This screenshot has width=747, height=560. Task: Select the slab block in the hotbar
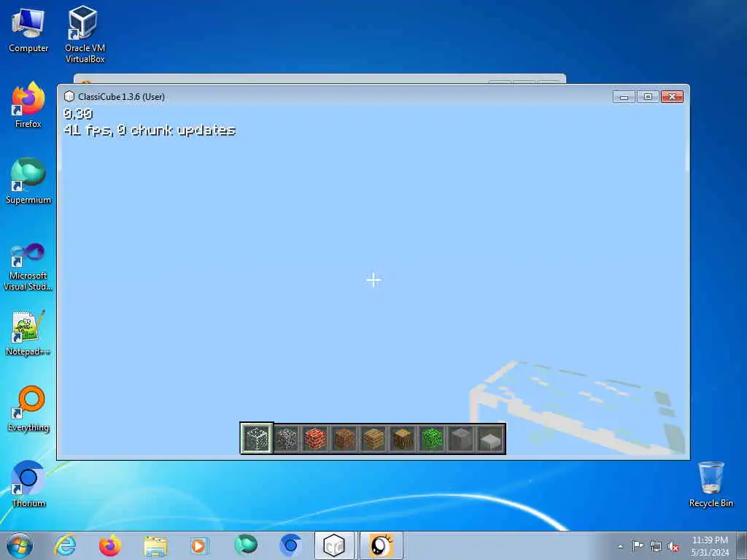(x=490, y=438)
